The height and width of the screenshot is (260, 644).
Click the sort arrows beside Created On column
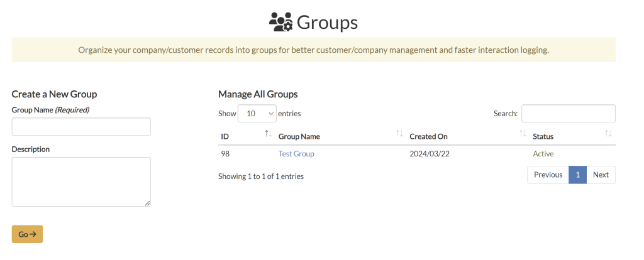(523, 134)
